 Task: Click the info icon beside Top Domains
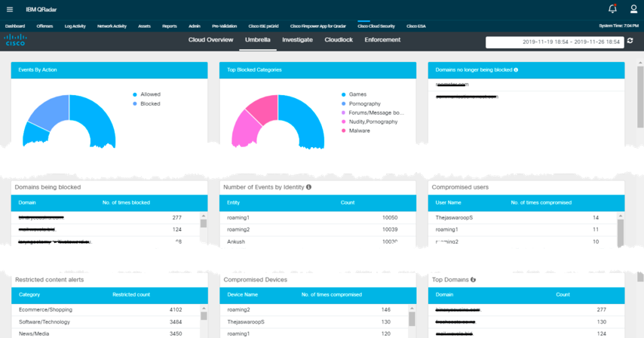[472, 279]
